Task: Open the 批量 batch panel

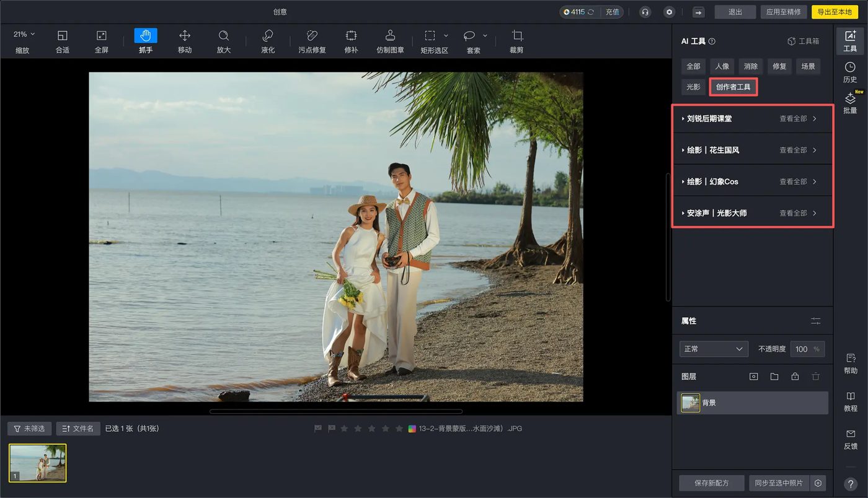Action: click(x=850, y=103)
